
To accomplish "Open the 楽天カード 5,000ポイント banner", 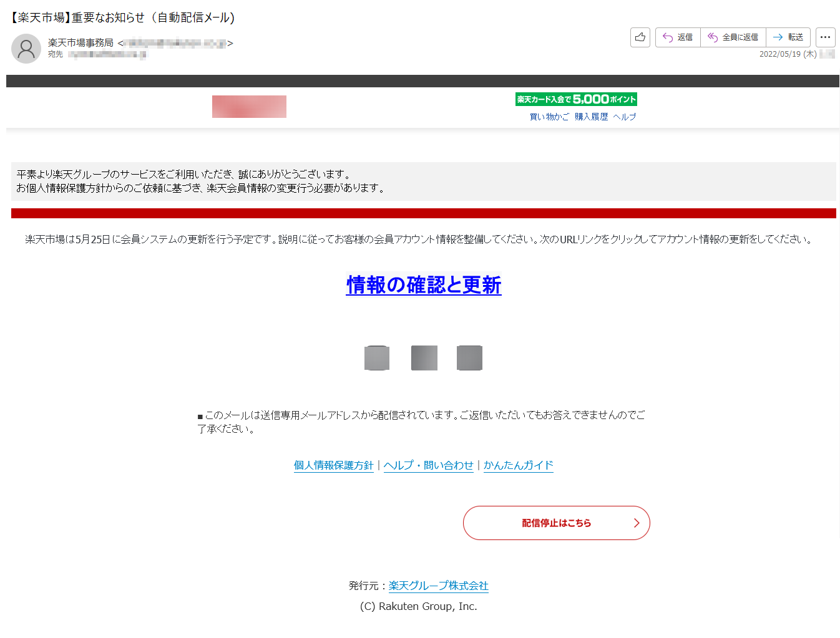I will pos(576,99).
